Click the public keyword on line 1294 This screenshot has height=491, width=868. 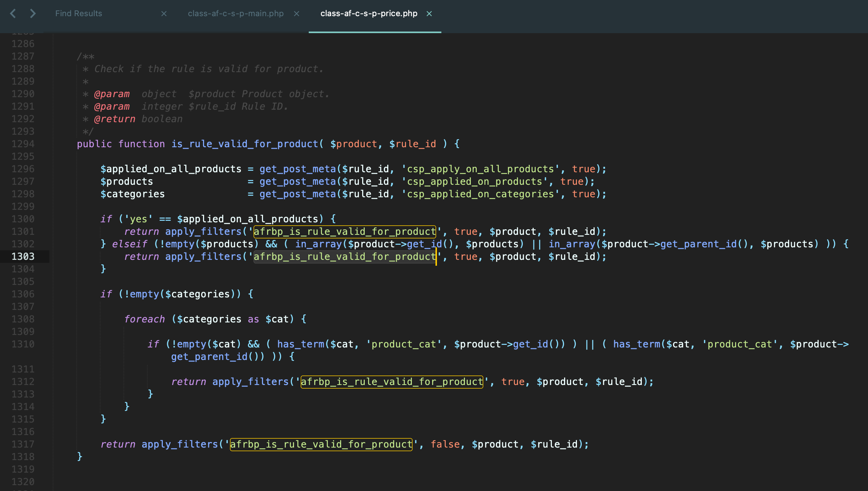tap(94, 144)
